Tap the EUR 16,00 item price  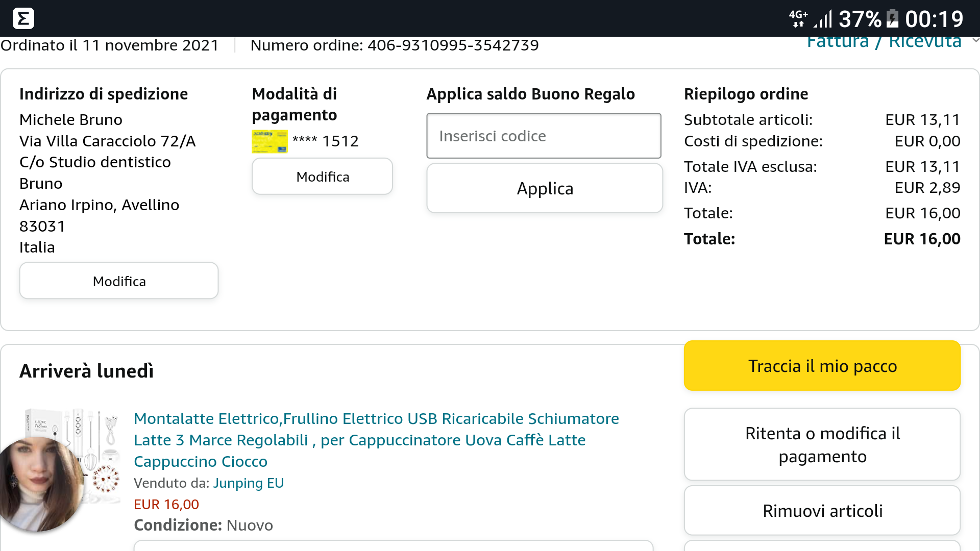166,505
